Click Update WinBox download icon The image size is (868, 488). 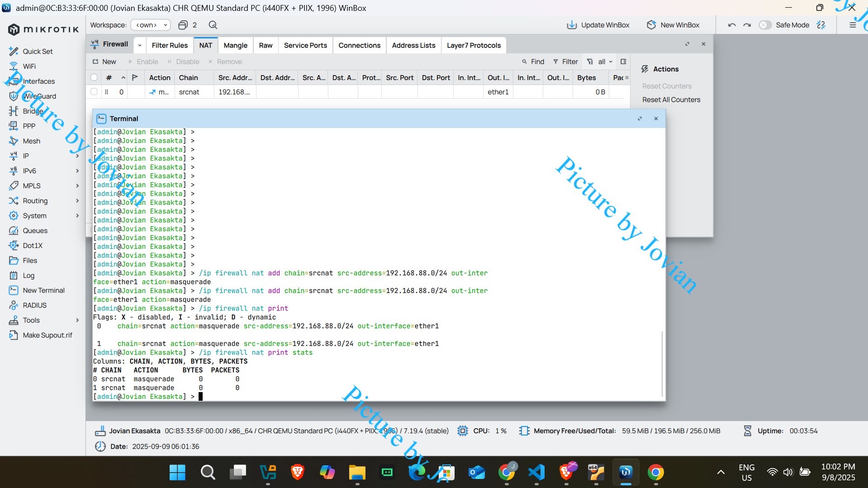(572, 25)
